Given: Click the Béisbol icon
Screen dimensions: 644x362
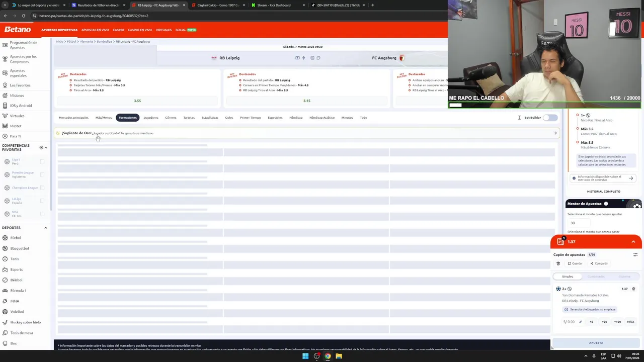Looking at the screenshot, I should click(x=4, y=280).
